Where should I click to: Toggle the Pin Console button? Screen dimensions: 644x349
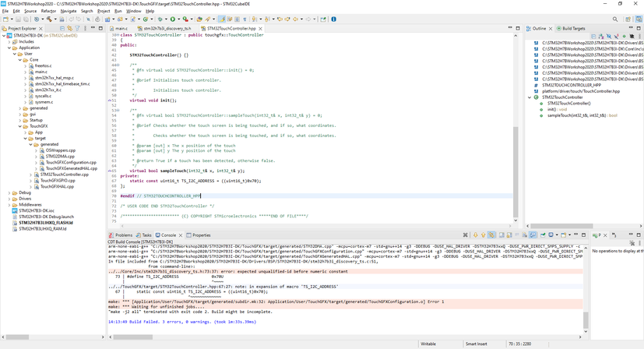click(x=543, y=235)
